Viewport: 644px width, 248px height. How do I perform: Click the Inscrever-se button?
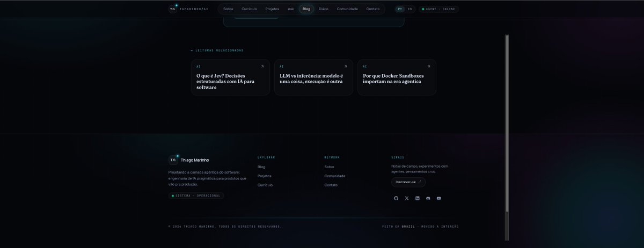click(x=408, y=182)
